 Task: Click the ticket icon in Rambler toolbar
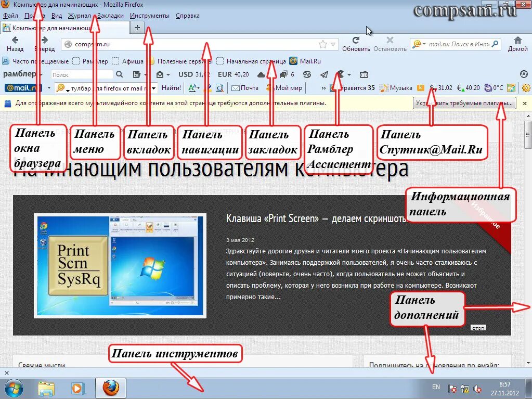click(x=364, y=74)
